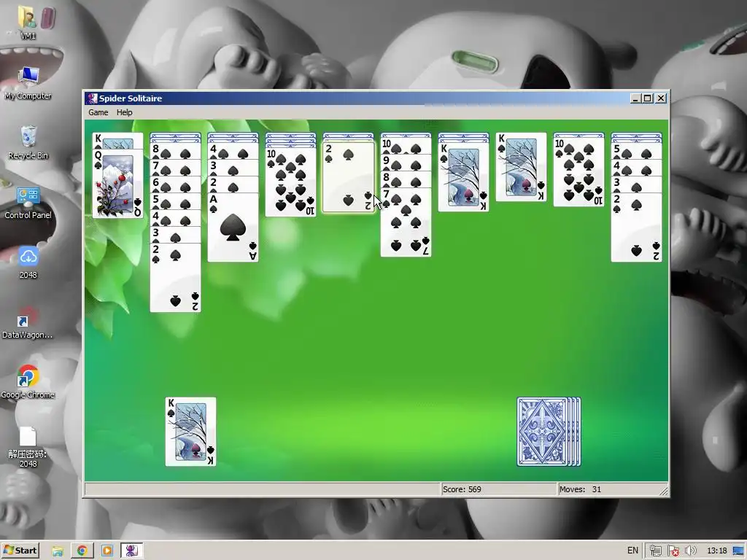747x560 pixels.
Task: Click the Spider Solitaire taskbar button
Action: point(131,551)
